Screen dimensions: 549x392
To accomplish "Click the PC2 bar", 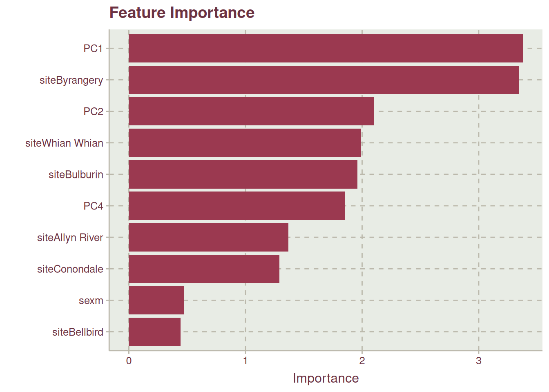I will 251,111.
